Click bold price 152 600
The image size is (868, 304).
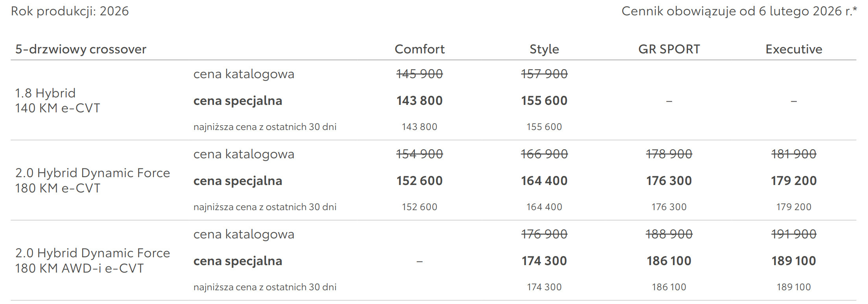[419, 181]
